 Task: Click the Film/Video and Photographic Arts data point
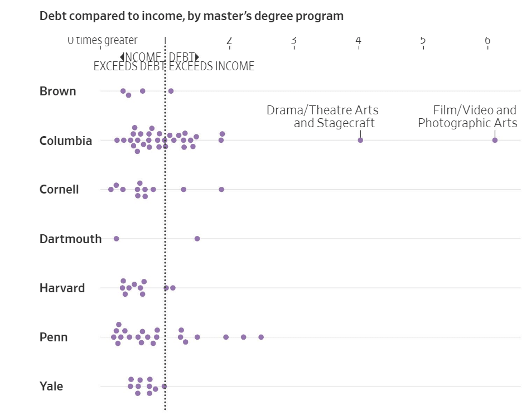point(495,140)
